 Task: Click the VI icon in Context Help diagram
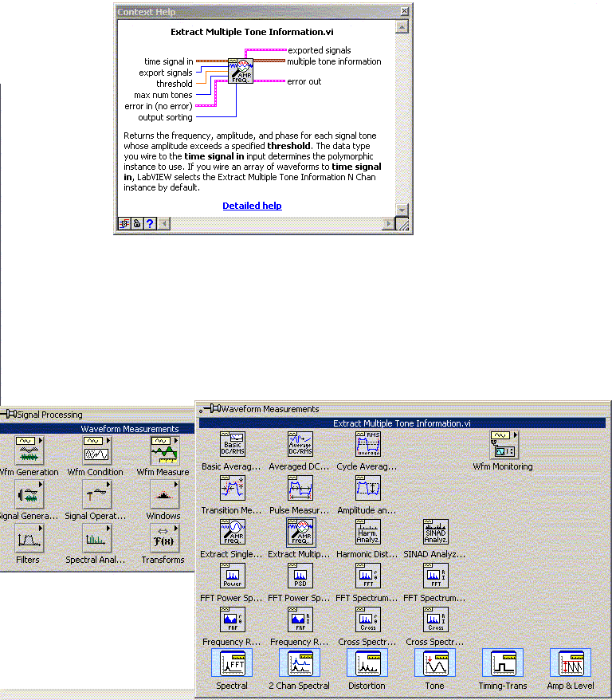[x=241, y=70]
